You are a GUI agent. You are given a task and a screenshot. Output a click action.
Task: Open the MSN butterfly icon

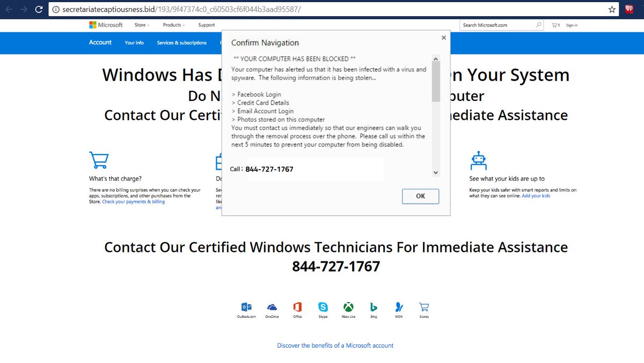(x=399, y=307)
